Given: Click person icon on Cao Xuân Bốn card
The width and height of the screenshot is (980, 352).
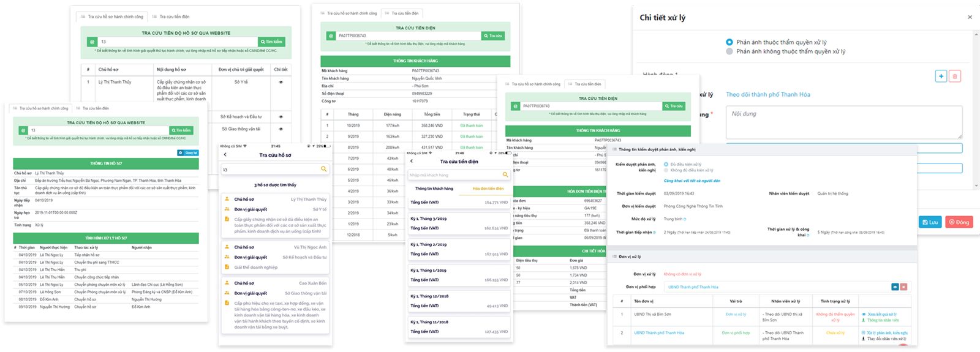Looking at the screenshot, I should pyautogui.click(x=227, y=283).
